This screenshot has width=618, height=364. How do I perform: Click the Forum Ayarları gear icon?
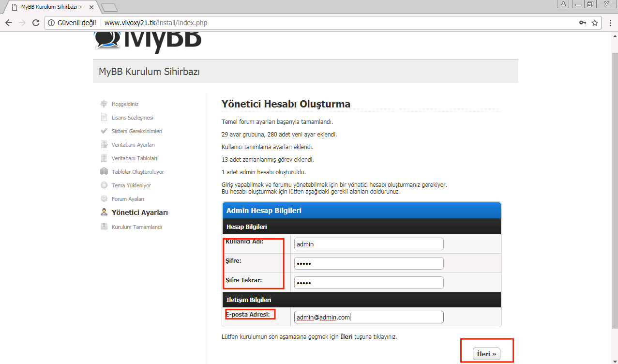(x=104, y=198)
